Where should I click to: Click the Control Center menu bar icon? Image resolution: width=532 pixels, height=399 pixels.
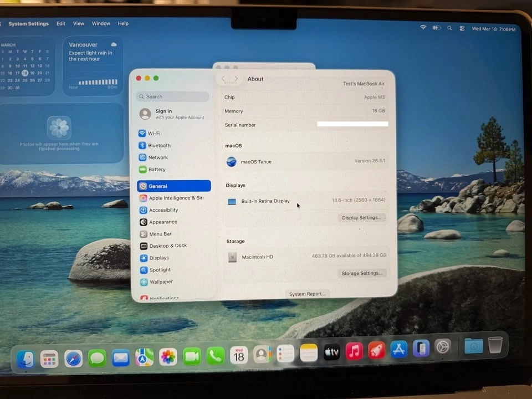tap(462, 28)
